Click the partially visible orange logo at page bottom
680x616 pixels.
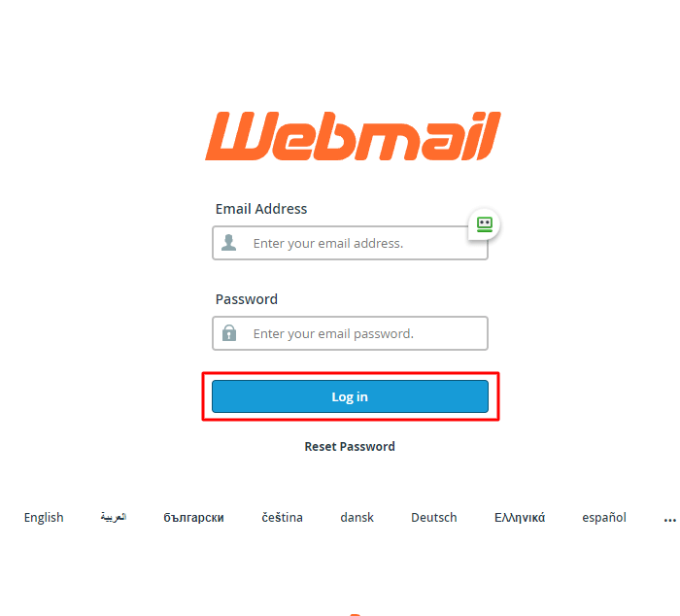[x=356, y=614]
